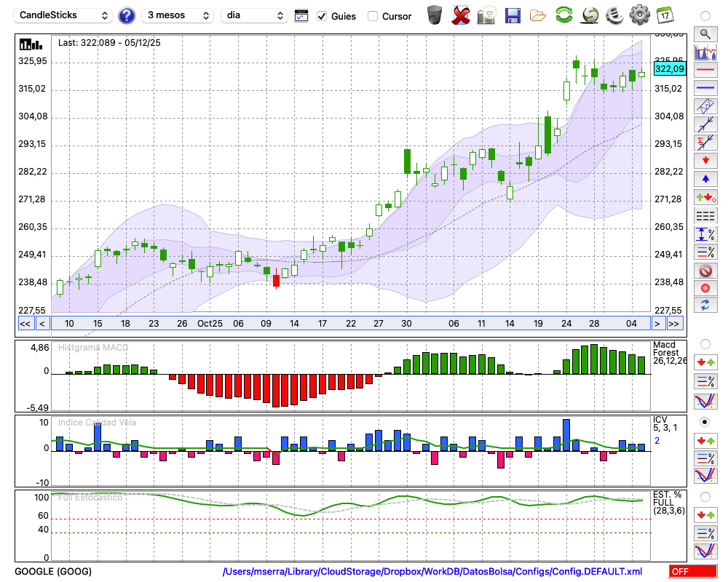This screenshot has width=728, height=582.
Task: Open the calendar date icon
Action: click(x=665, y=15)
